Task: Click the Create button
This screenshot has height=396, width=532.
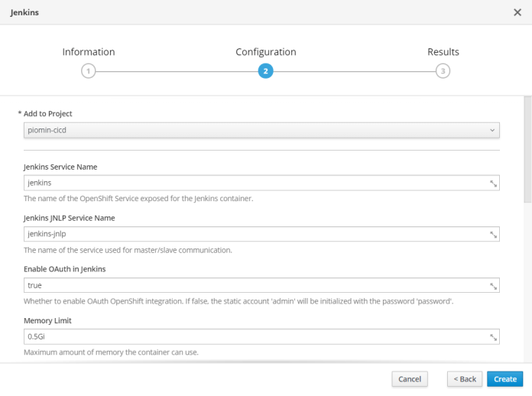Action: (504, 379)
